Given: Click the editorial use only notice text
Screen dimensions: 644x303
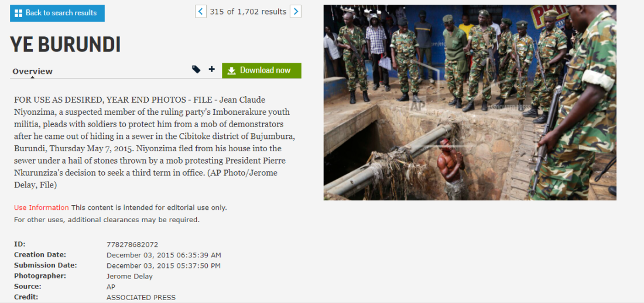Looking at the screenshot, I should tap(149, 207).
